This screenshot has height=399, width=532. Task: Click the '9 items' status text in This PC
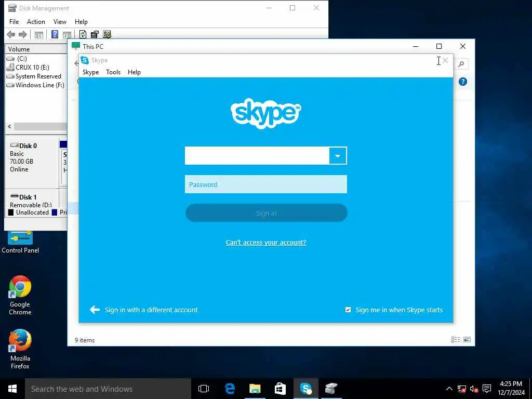[85, 340]
